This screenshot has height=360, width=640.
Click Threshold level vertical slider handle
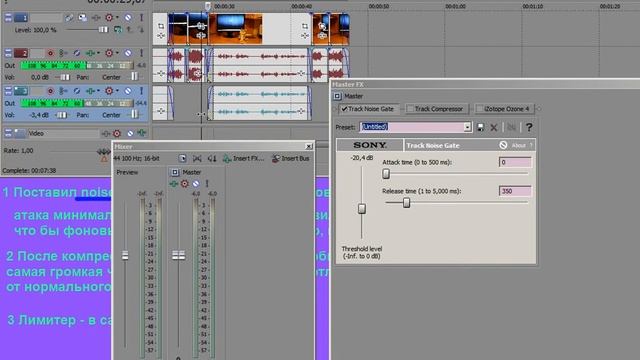click(x=362, y=209)
